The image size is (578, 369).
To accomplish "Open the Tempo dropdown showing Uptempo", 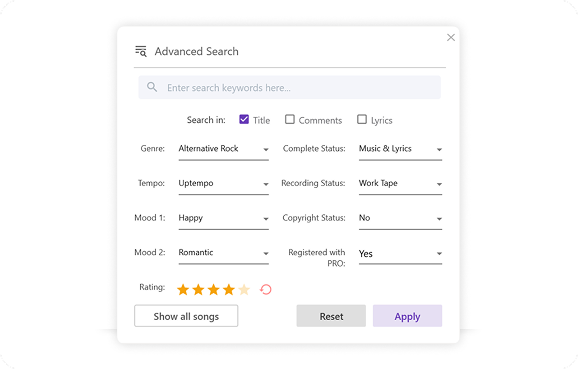I will [x=223, y=184].
